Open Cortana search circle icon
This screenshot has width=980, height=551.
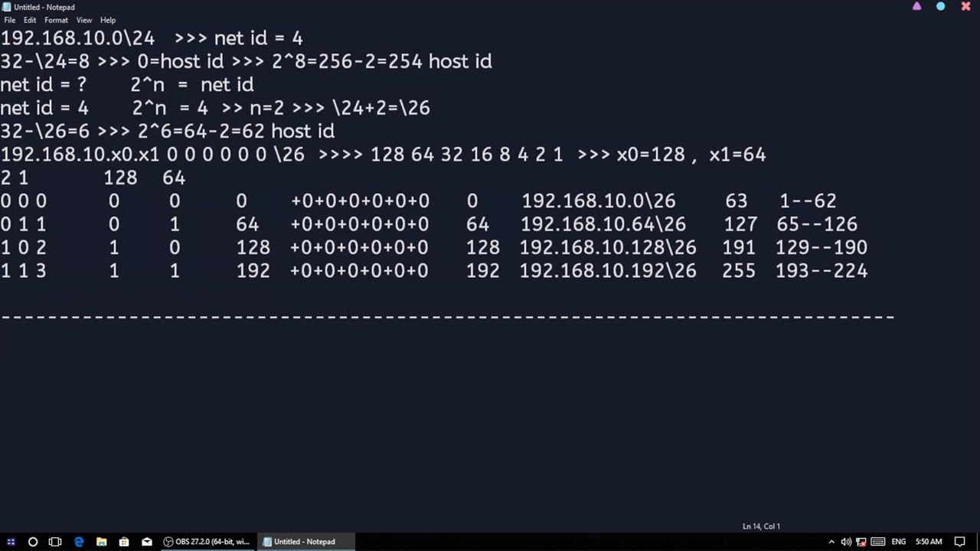coord(33,542)
